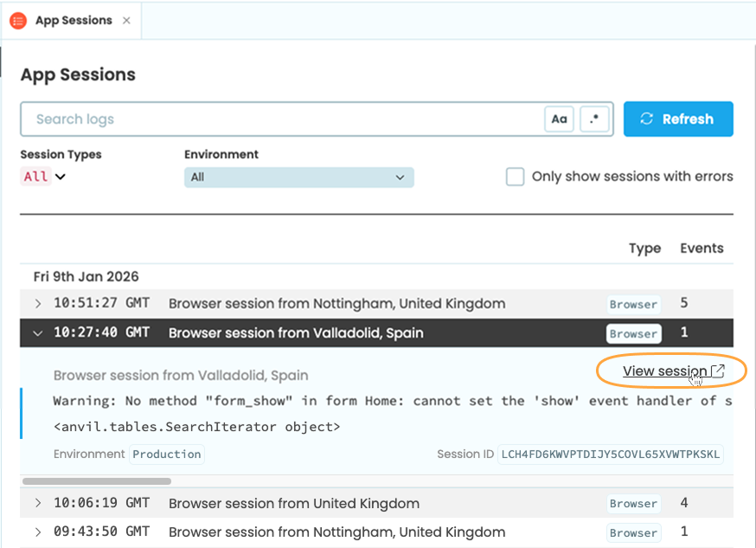Image resolution: width=756 pixels, height=548 pixels.
Task: Select the Session ID LCH4FD6KWVPTDIJY5COVL65XVWTPKSKL
Action: point(611,454)
